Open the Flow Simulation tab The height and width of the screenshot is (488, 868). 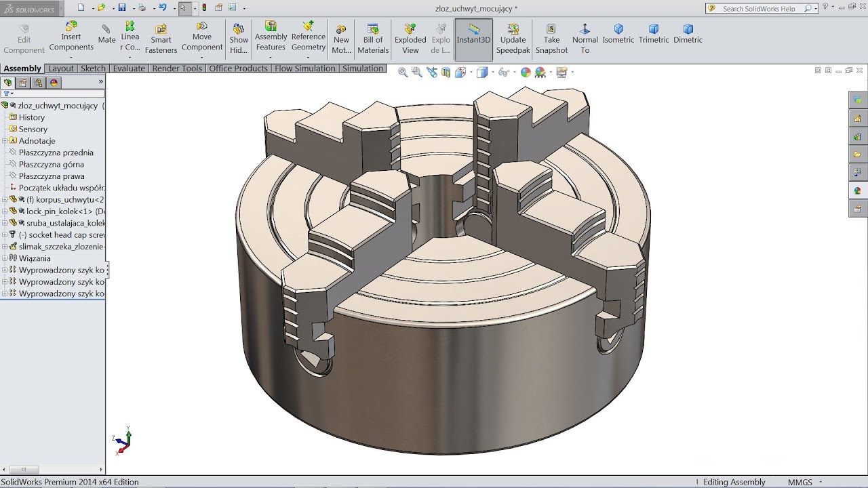point(305,68)
